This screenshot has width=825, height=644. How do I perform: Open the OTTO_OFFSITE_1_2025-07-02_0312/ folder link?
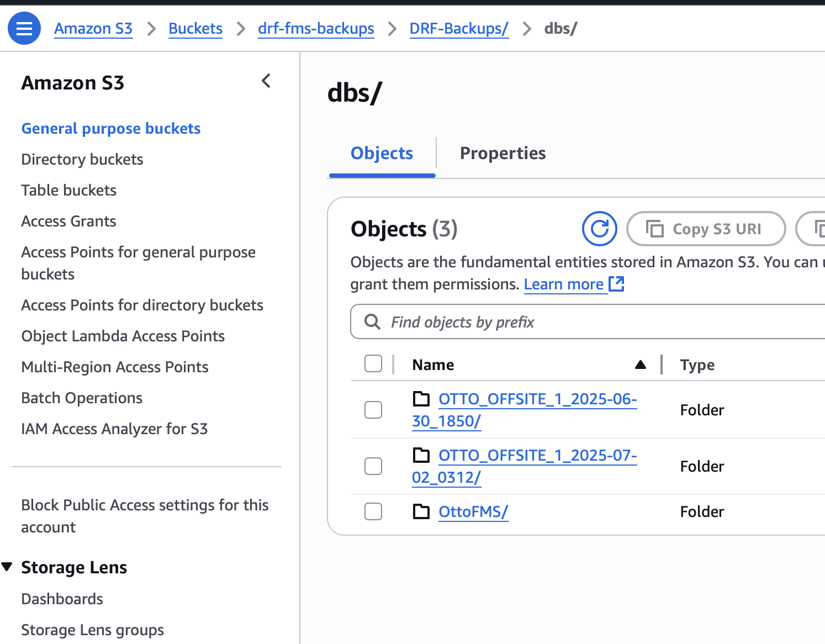pyautogui.click(x=525, y=466)
